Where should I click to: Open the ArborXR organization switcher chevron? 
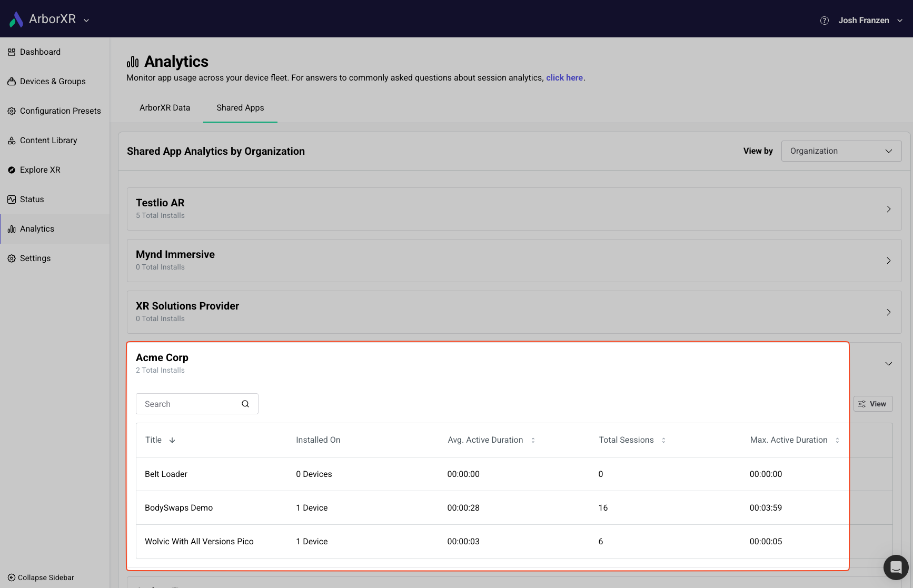pyautogui.click(x=86, y=21)
